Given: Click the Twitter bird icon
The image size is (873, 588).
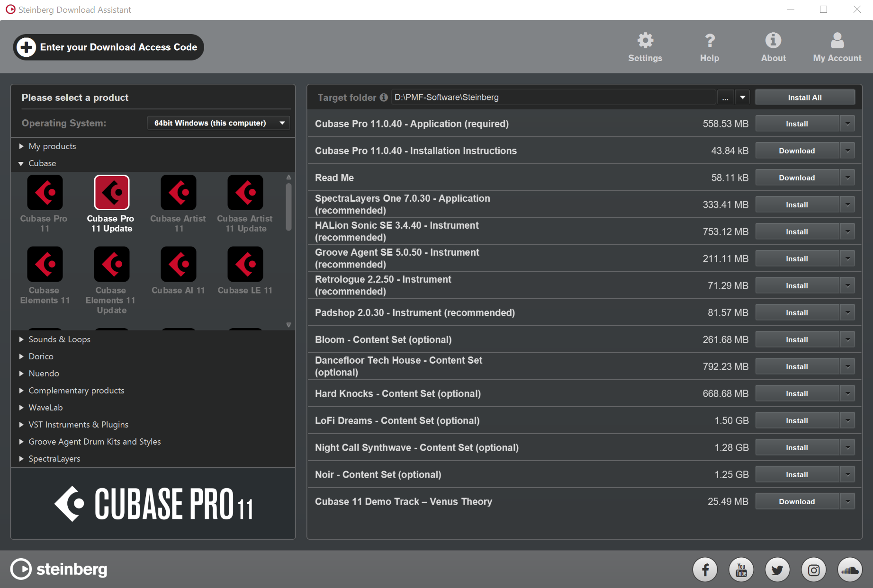Looking at the screenshot, I should click(x=777, y=570).
